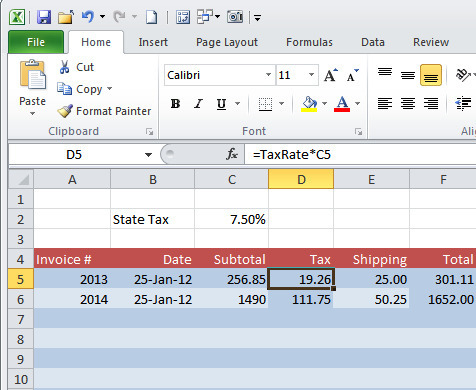Screen dimensions: 476x390
Task: Expand the Copy dropdown arrow
Action: [x=110, y=89]
